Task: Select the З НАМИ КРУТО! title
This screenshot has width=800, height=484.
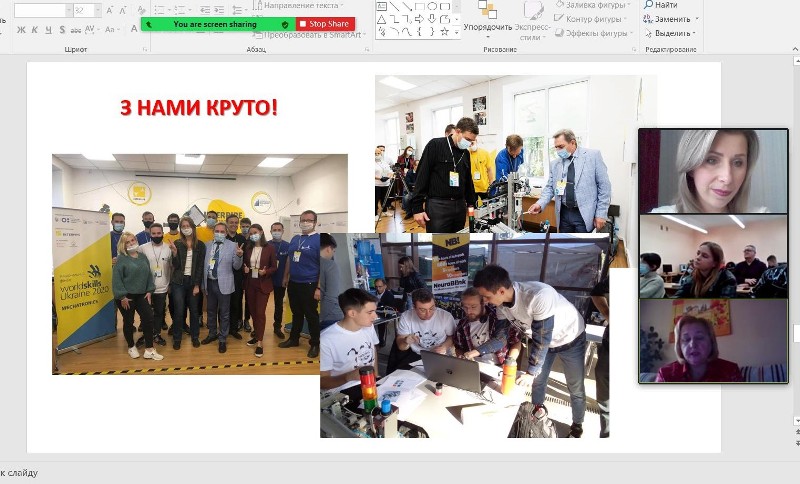Action: coord(199,108)
